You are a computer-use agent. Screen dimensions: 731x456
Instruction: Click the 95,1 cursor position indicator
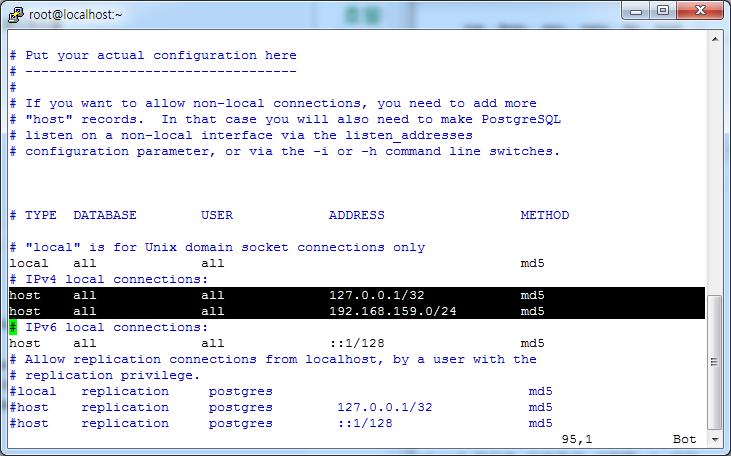click(x=577, y=440)
